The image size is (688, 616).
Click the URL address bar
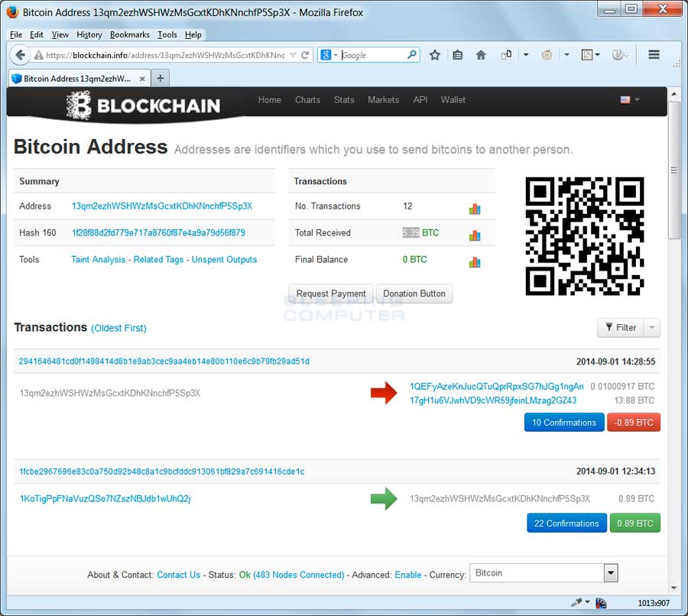click(165, 55)
